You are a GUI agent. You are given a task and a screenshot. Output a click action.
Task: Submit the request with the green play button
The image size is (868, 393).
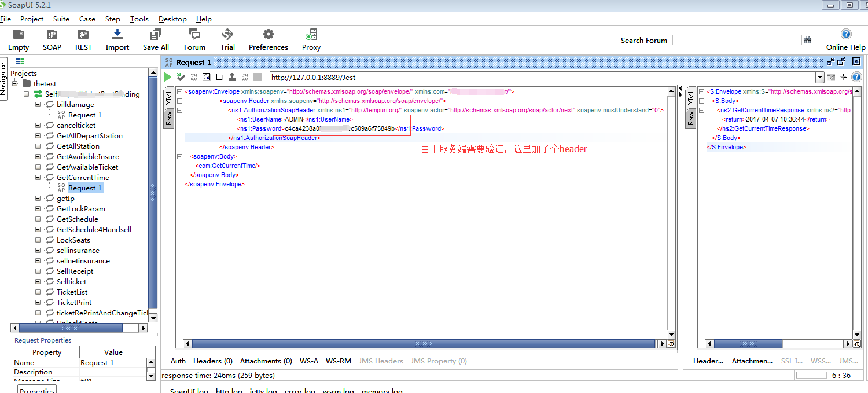point(168,77)
